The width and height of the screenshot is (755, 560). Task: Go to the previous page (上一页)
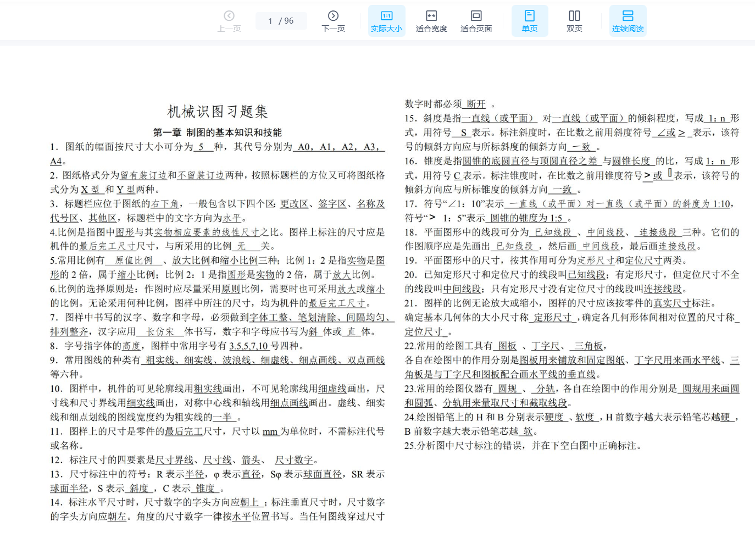229,21
